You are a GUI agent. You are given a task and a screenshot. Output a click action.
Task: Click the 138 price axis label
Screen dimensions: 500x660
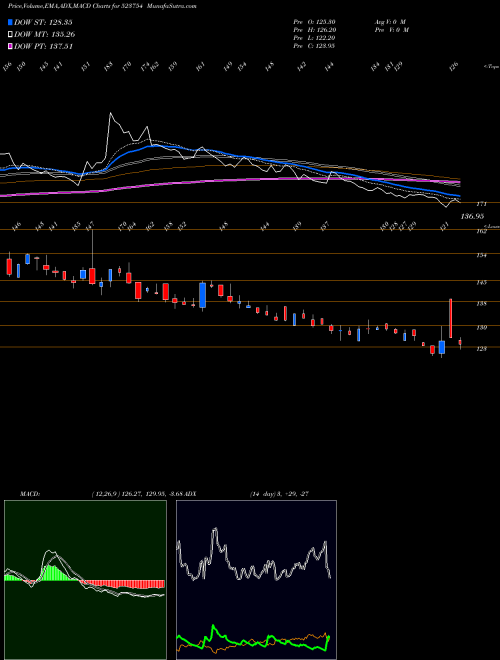pyautogui.click(x=481, y=303)
